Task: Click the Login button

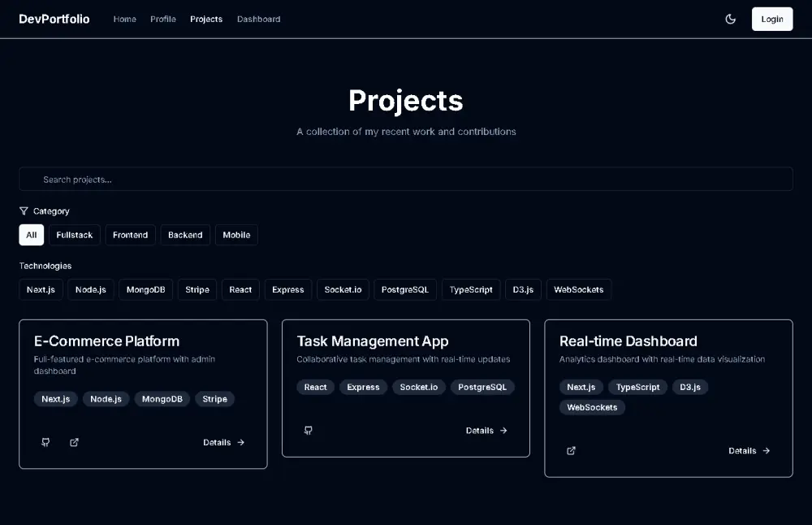Action: (771, 18)
